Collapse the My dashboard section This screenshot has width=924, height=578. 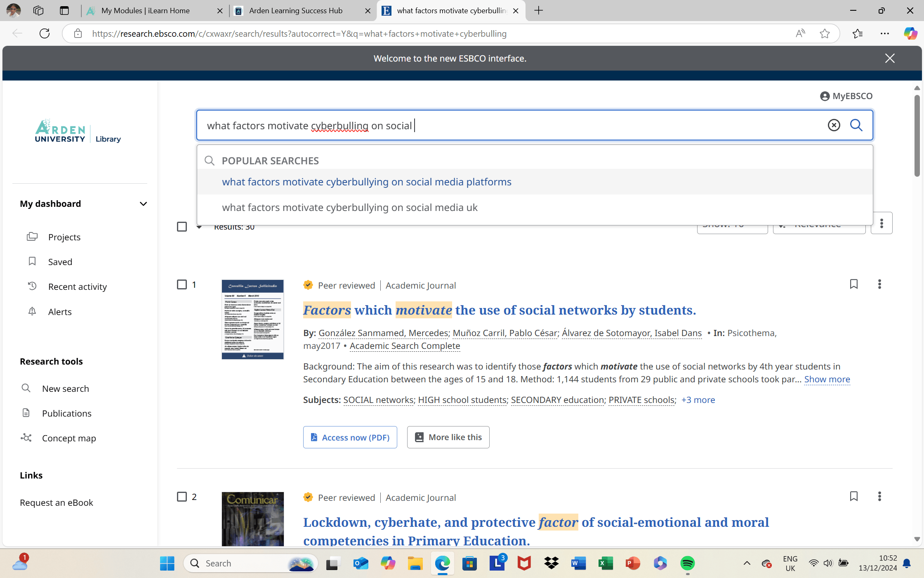(x=143, y=204)
